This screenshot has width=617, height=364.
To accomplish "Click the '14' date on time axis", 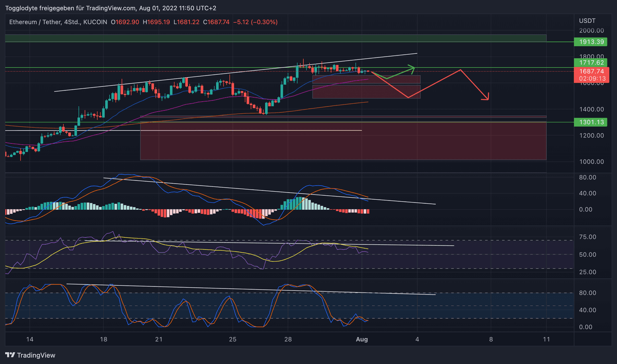I will coord(30,339).
